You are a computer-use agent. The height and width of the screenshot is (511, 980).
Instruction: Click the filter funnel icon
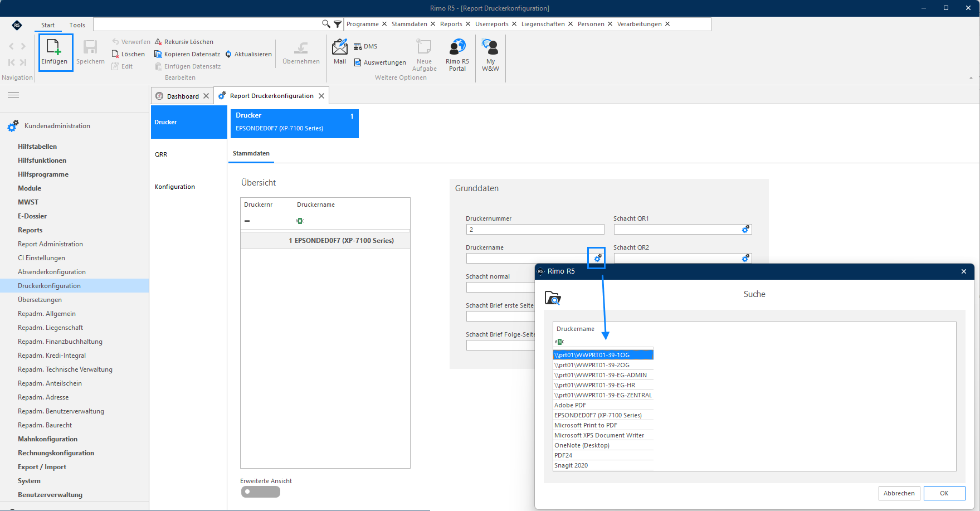(338, 24)
